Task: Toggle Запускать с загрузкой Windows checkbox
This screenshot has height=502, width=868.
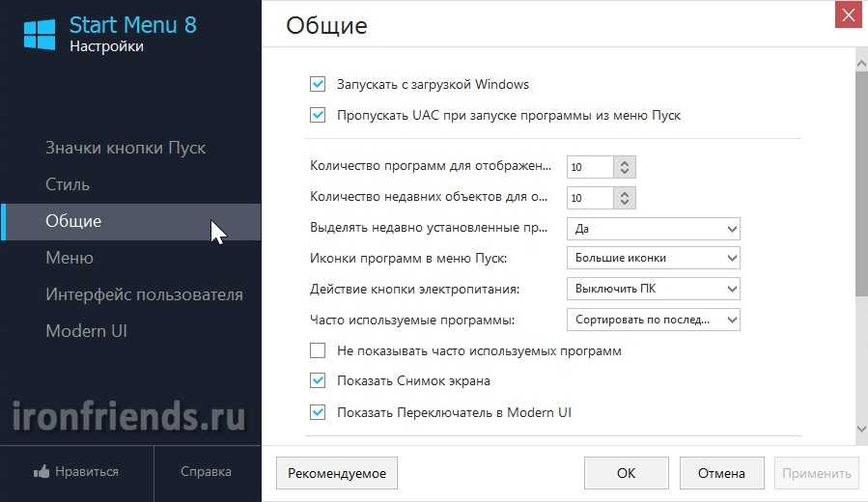Action: (318, 84)
